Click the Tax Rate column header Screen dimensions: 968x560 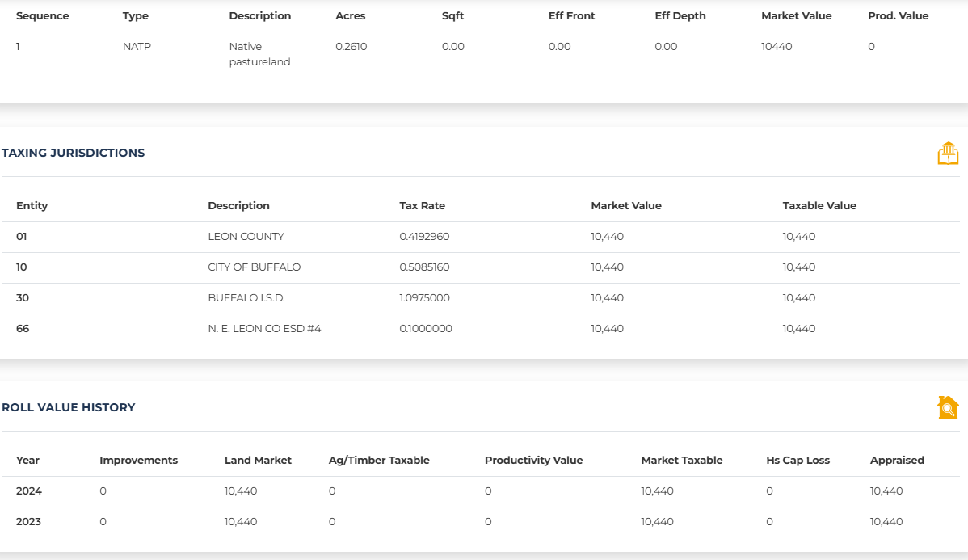coord(422,206)
